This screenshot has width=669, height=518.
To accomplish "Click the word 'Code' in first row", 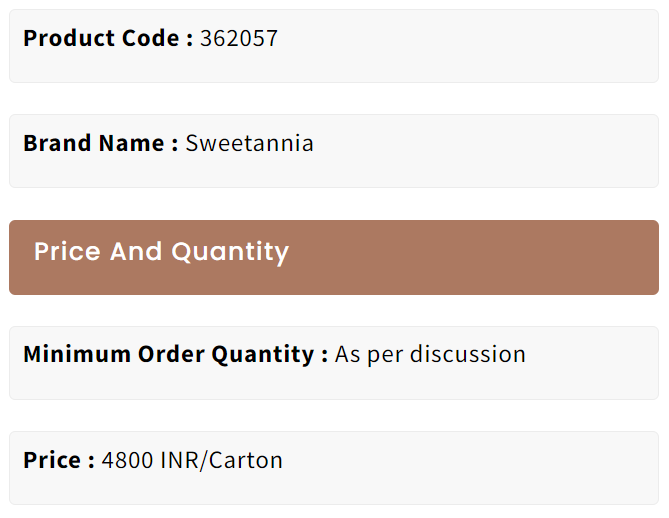I will 151,38.
